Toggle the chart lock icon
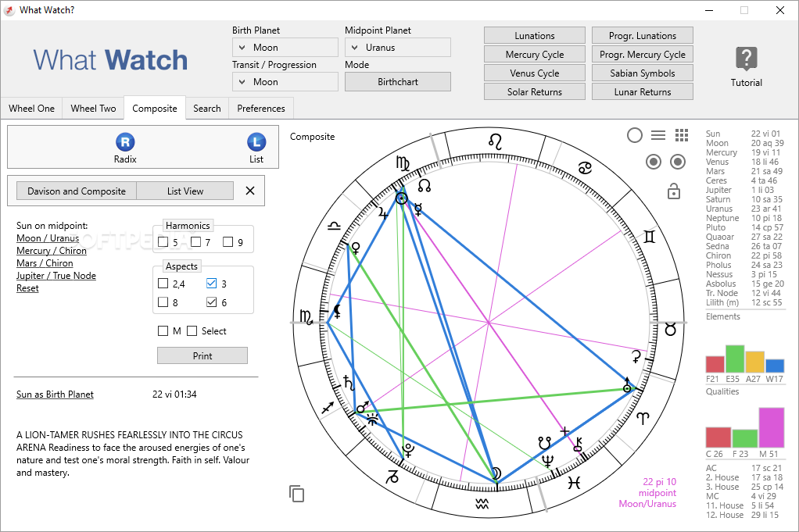This screenshot has height=532, width=799. (x=674, y=191)
